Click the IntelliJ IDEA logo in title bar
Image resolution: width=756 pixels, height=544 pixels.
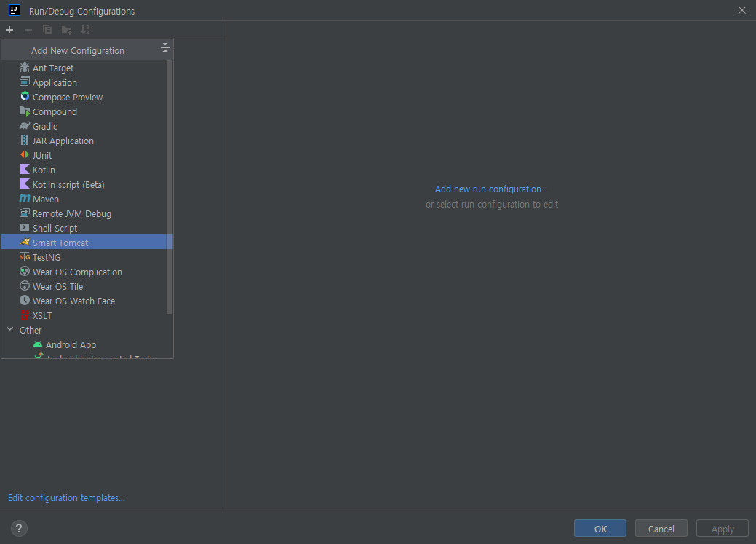[x=15, y=10]
